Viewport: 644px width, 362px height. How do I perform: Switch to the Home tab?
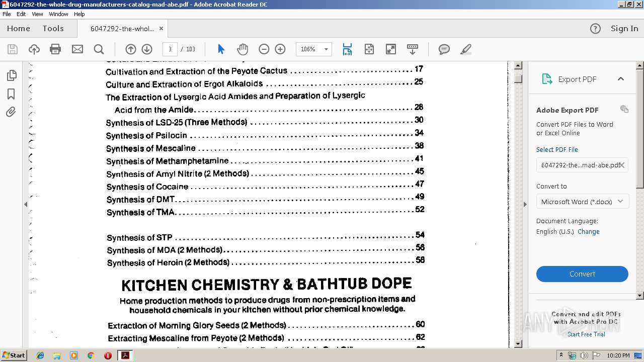point(19,29)
